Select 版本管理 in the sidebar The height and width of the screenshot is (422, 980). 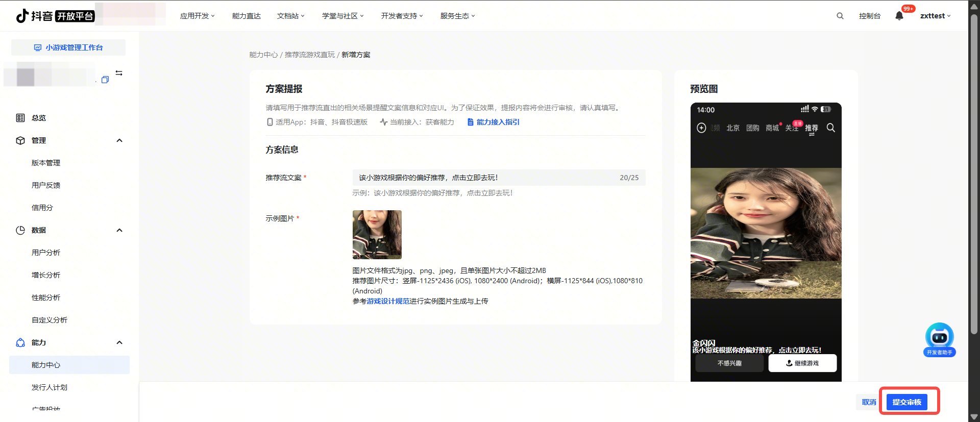tap(46, 163)
